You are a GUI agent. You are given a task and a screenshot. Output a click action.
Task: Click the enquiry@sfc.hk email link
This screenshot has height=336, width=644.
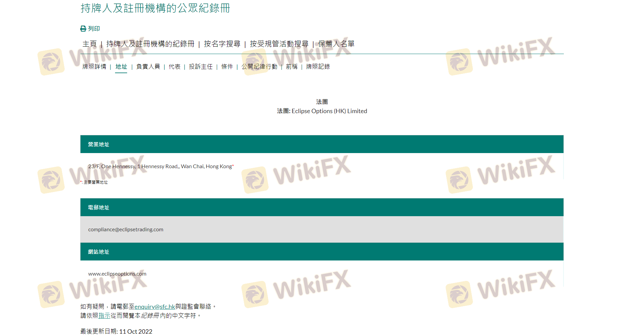(155, 307)
